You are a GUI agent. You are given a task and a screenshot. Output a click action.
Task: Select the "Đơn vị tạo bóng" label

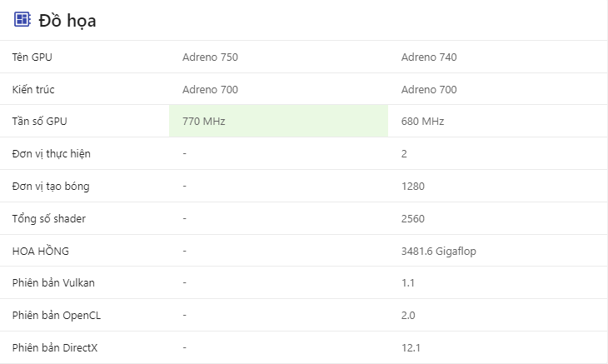51,186
